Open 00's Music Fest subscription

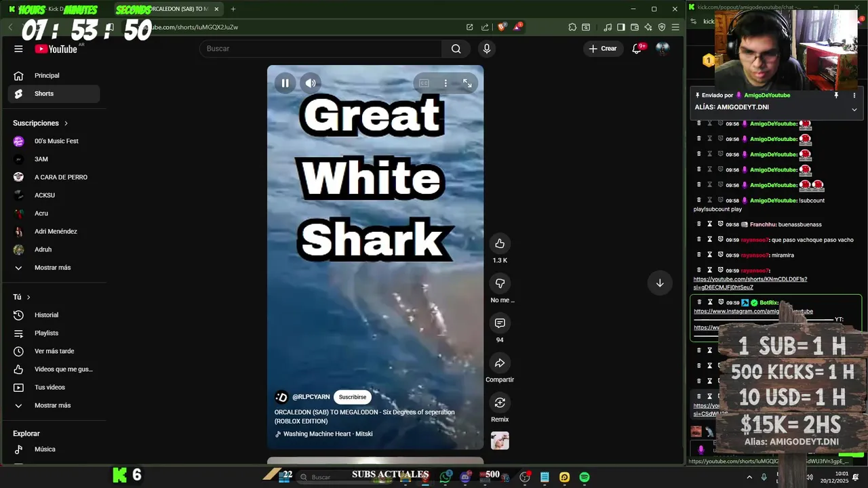(54, 141)
